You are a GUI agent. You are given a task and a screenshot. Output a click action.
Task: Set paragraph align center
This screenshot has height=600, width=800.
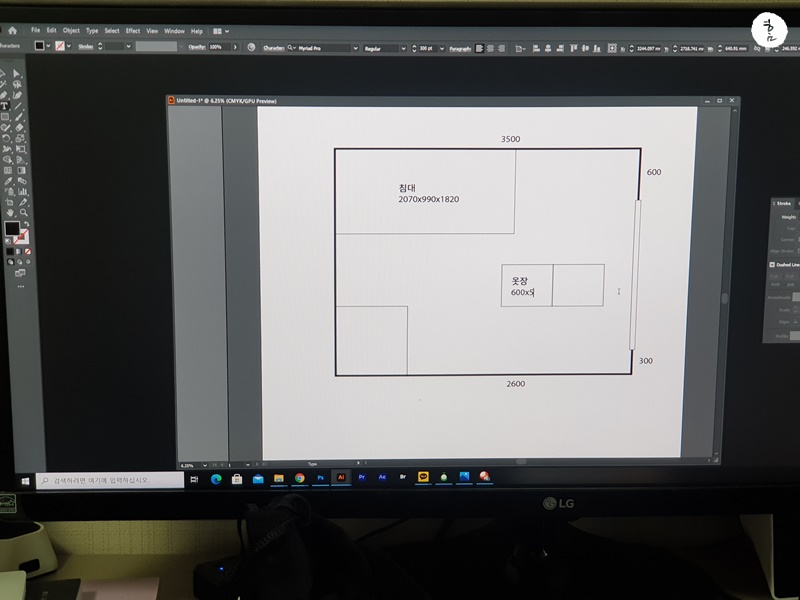pos(490,48)
